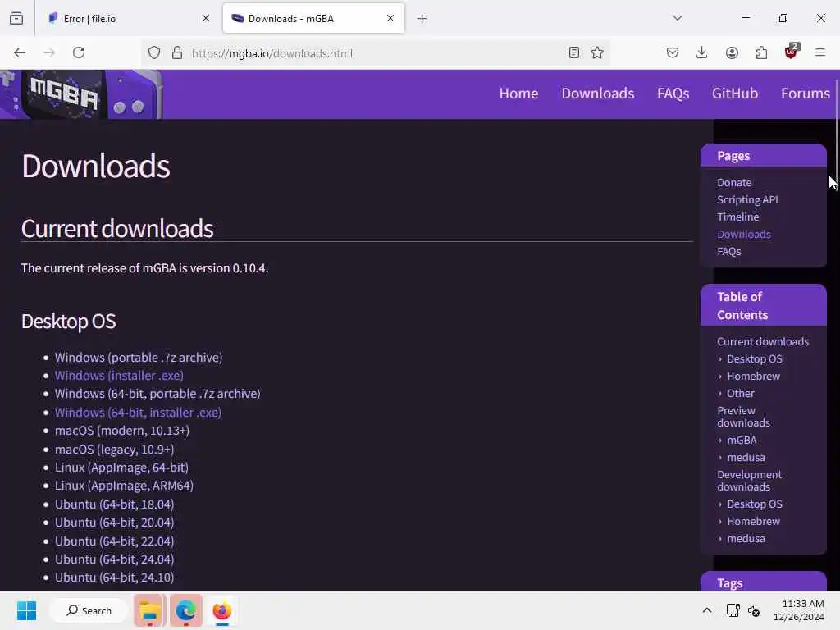
Task: Open volume tray icon
Action: point(754,610)
